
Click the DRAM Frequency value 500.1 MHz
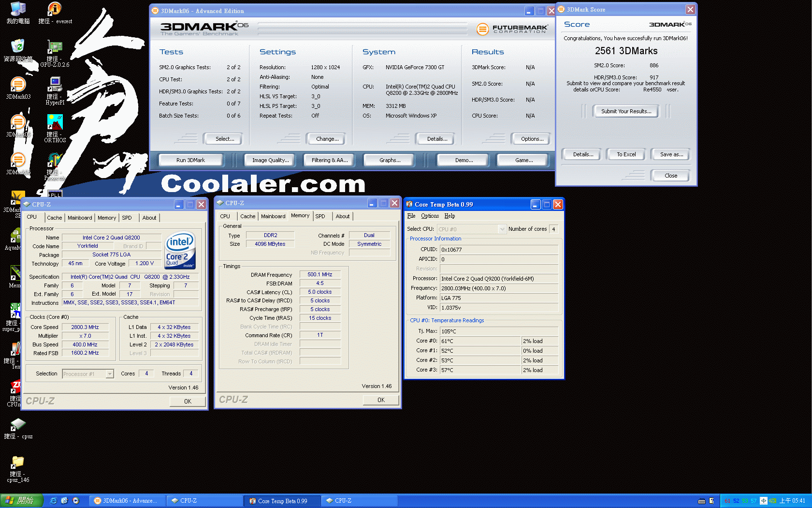320,275
